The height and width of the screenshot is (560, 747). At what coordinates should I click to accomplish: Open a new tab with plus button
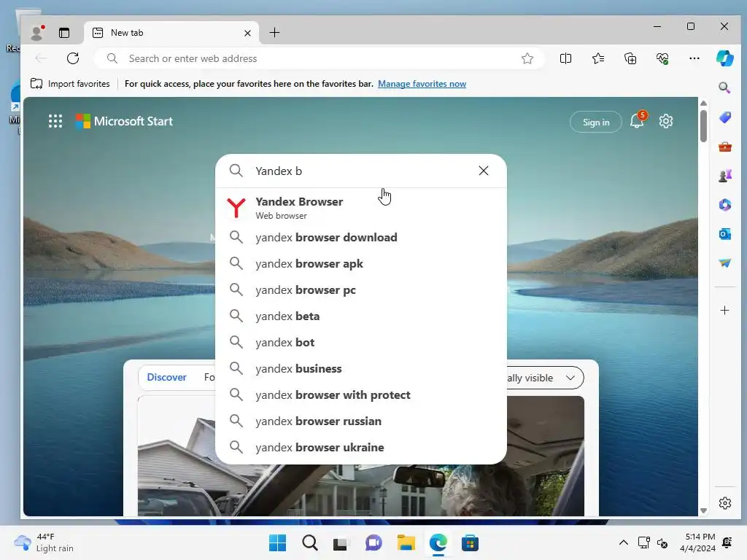[x=274, y=32]
